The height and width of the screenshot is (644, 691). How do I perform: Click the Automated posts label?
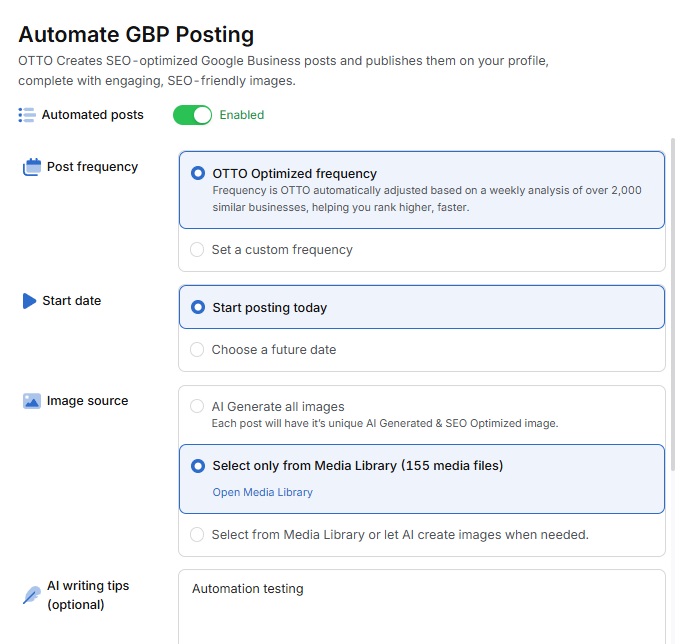pos(93,115)
